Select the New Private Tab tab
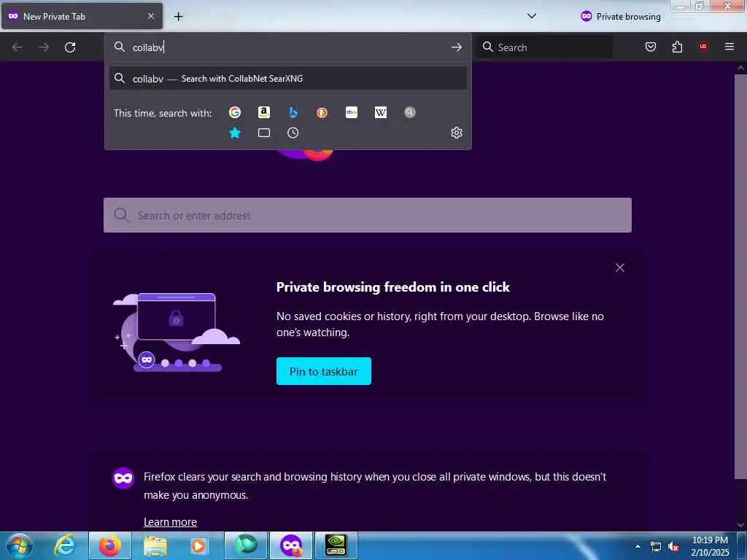 pos(82,16)
